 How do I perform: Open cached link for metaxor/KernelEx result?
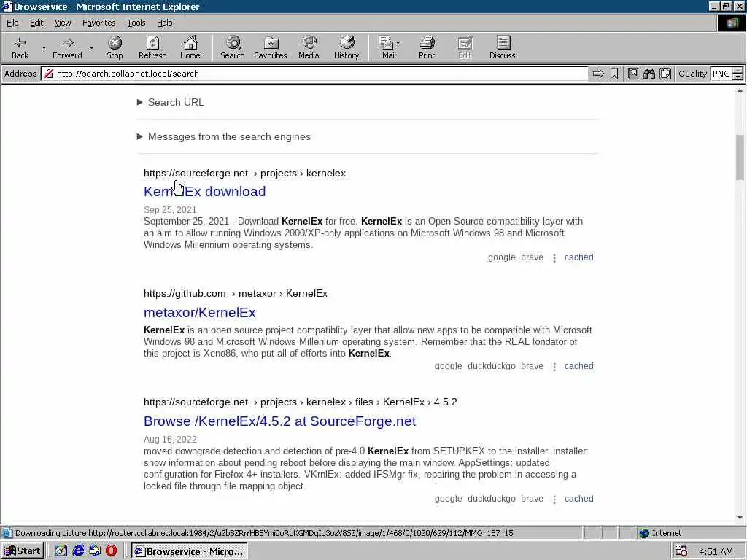[578, 366]
